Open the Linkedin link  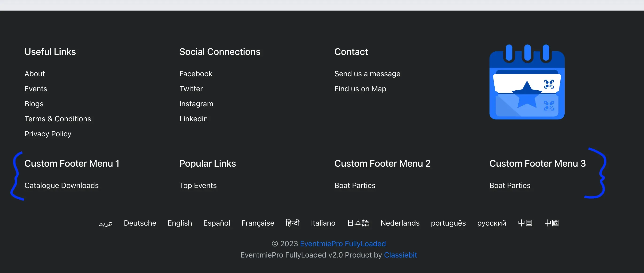[x=194, y=119]
